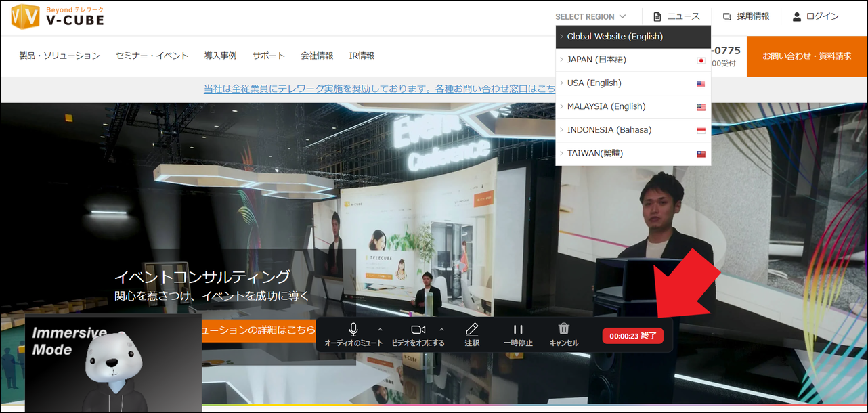Open the telework notice link
This screenshot has width=868, height=413.
pos(379,89)
